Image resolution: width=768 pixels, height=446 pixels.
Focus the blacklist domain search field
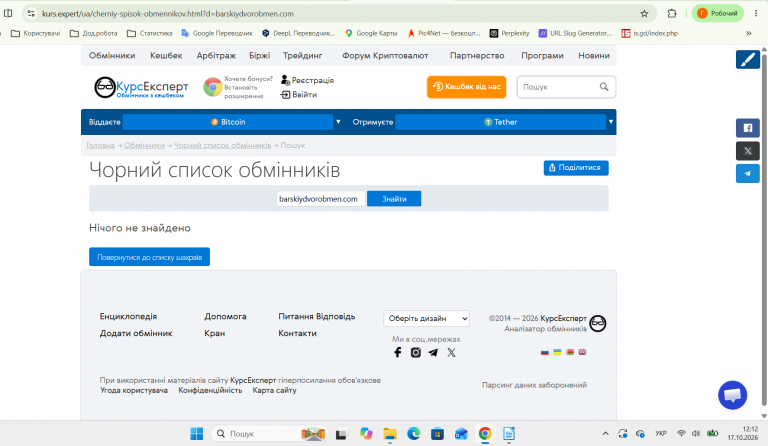(320, 199)
